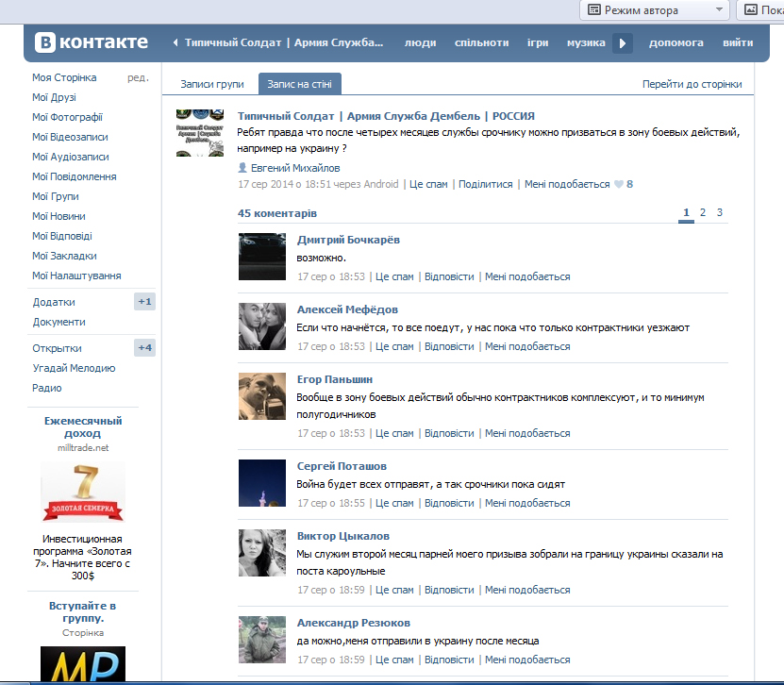The width and height of the screenshot is (784, 685).
Task: Reply to Дмитрий Бочкарёв comment via Відповісти
Action: (449, 277)
